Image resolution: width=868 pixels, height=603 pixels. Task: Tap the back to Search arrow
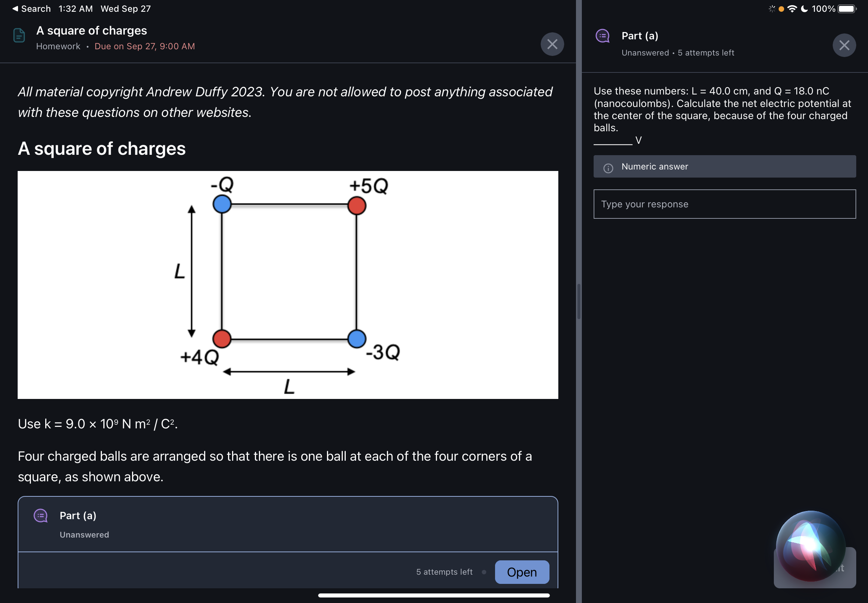coord(15,9)
